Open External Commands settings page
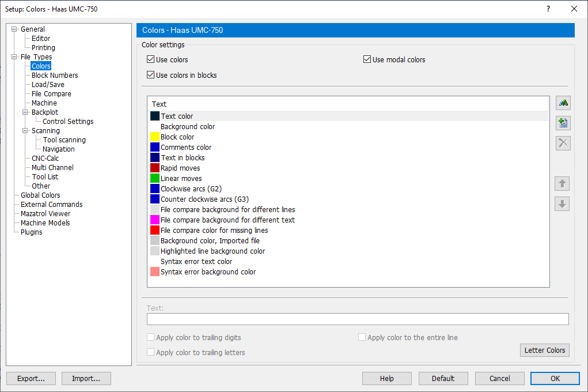 pos(51,204)
